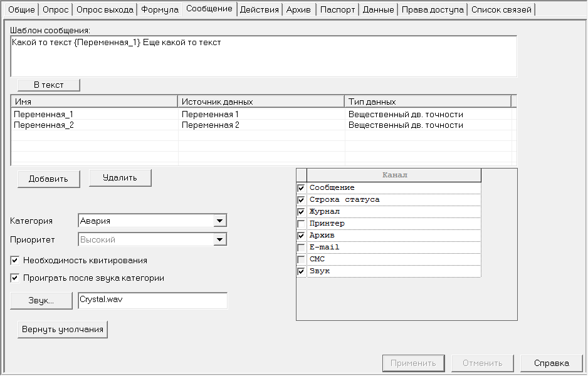
Task: Click the Имя column header
Action: pyautogui.click(x=95, y=102)
